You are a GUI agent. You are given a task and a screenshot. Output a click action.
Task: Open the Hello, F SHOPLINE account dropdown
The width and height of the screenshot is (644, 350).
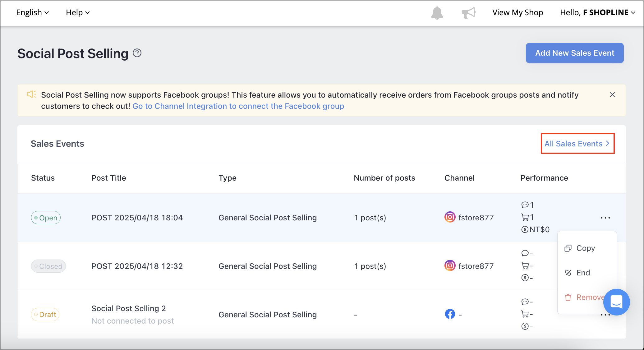(x=598, y=13)
